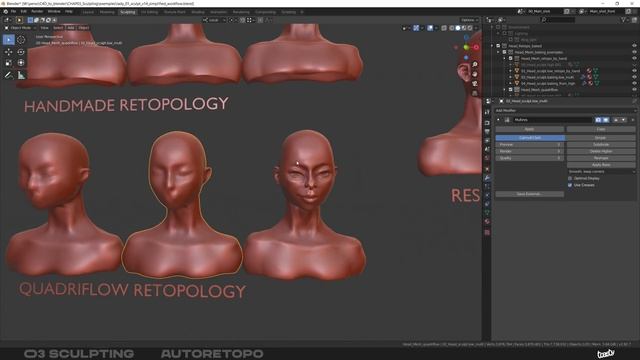
Task: Switch perspective/orthographic grid icon
Action: 475,93
